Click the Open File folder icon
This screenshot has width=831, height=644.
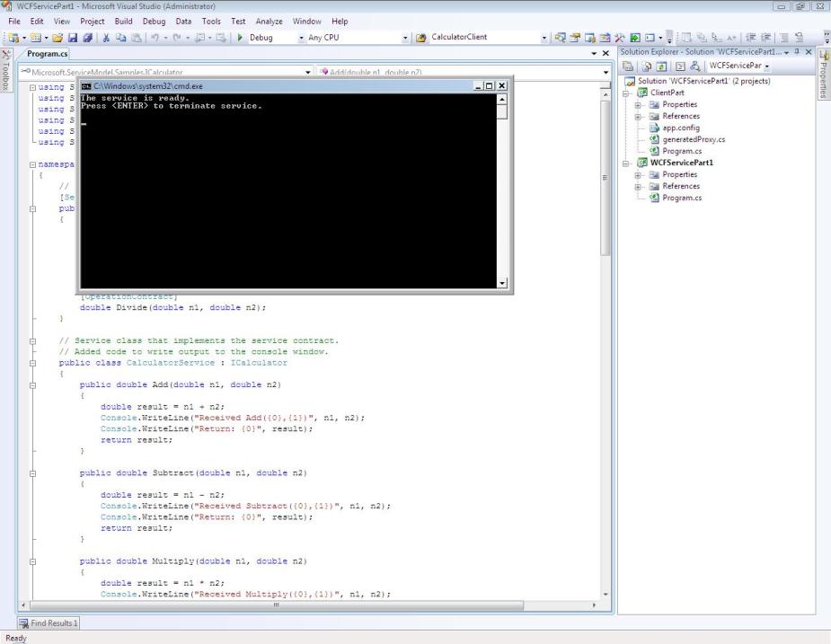click(57, 38)
